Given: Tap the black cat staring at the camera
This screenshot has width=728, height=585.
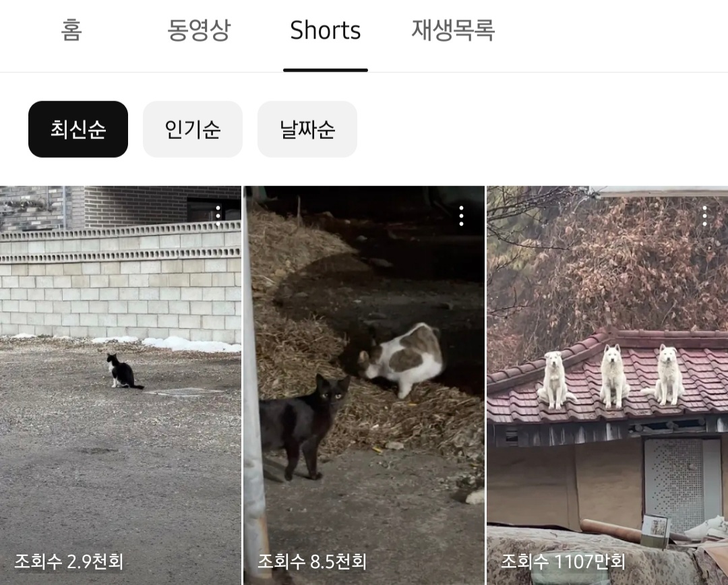Looking at the screenshot, I should tap(304, 427).
